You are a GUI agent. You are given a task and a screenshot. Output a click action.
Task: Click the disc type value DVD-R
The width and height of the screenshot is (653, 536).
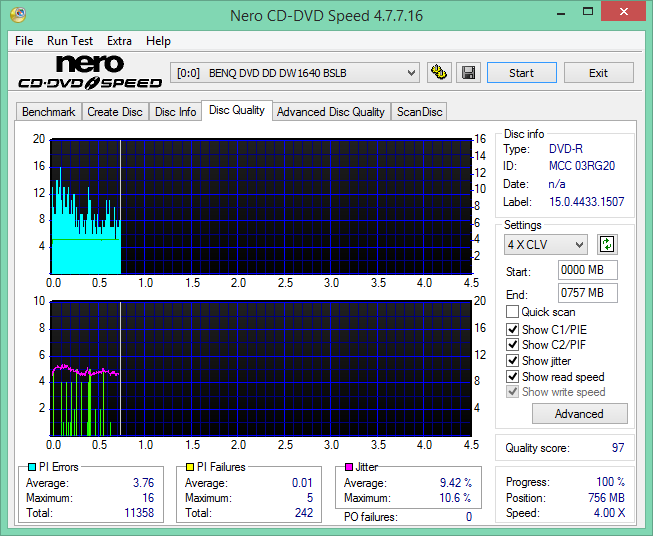click(566, 149)
